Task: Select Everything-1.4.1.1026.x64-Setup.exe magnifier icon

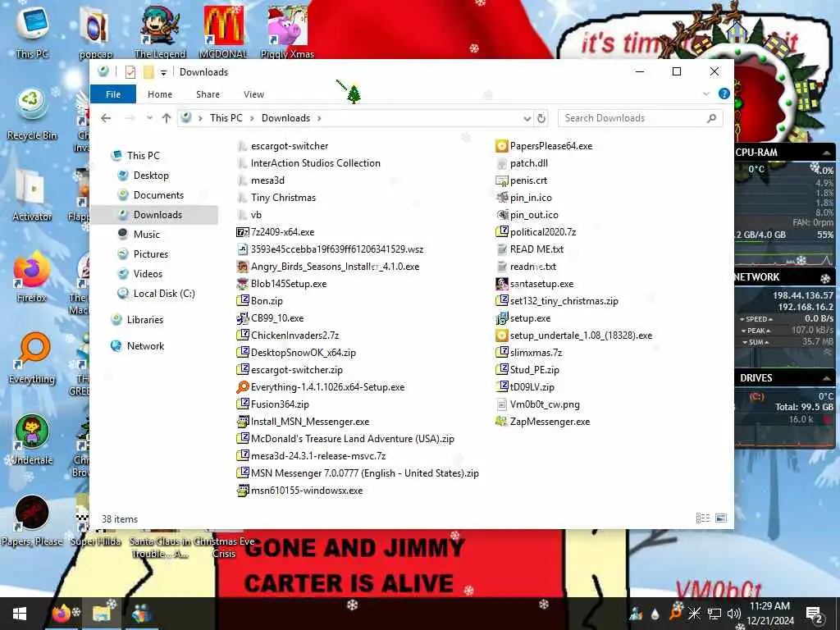Action: [243, 387]
